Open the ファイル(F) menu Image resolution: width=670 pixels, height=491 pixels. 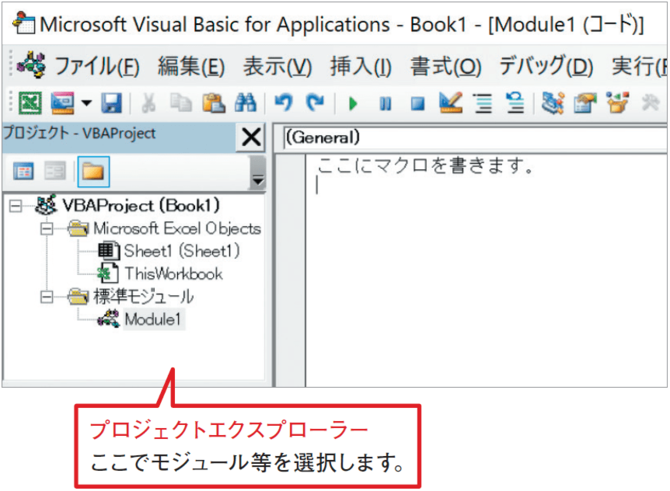coord(97,66)
